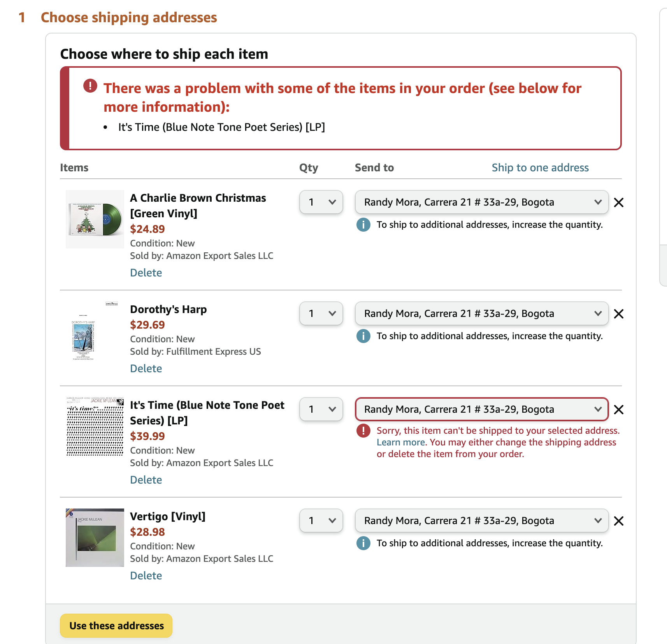Image resolution: width=667 pixels, height=644 pixels.
Task: Click Ship to one address link
Action: 540,167
